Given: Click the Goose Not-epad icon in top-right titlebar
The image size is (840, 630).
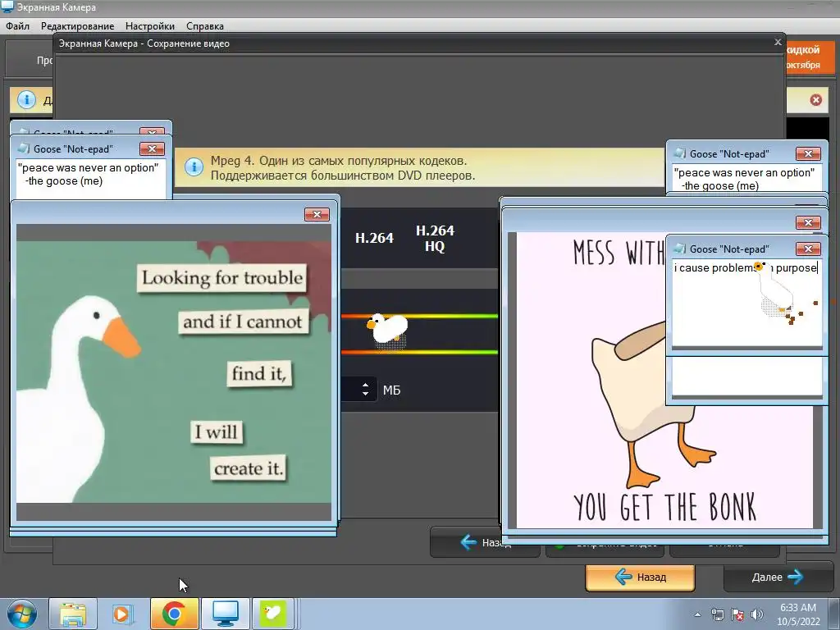Looking at the screenshot, I should 680,153.
